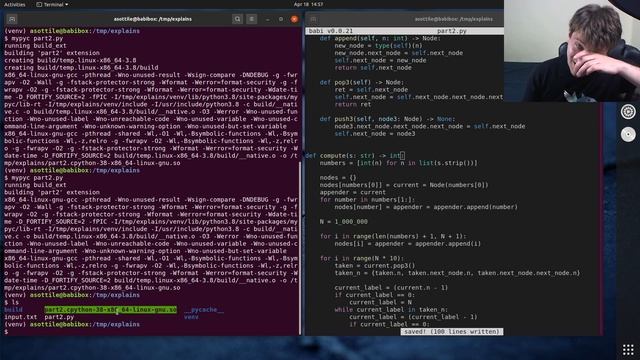The image size is (640, 360).
Task: Click 'part2.py' in the ls output
Action: pyautogui.click(x=59, y=317)
